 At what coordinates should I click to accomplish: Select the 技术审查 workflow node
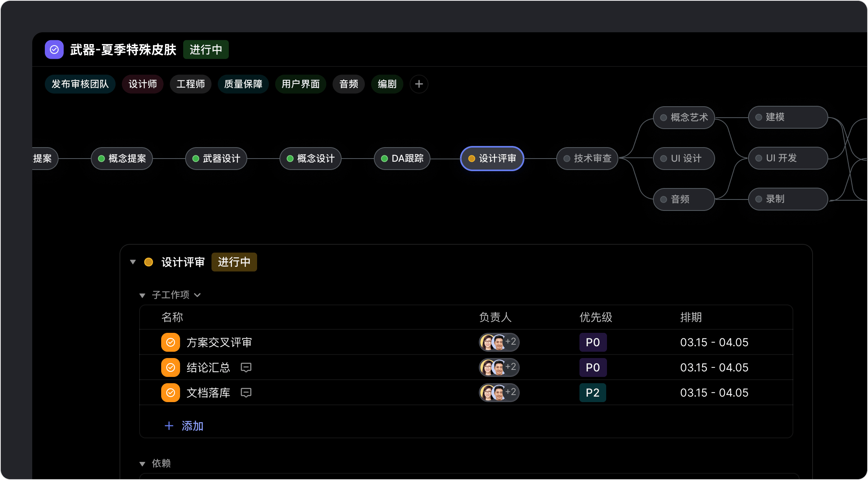click(x=587, y=158)
